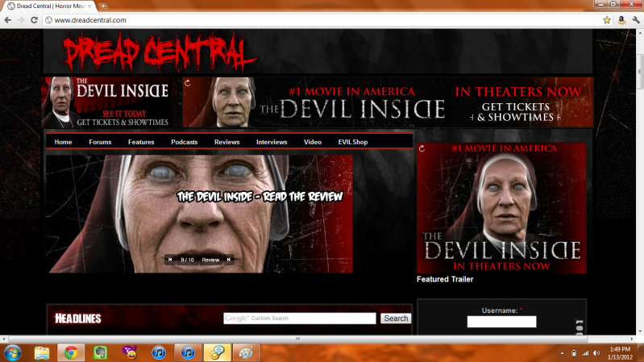Focus the Username input field

[501, 322]
